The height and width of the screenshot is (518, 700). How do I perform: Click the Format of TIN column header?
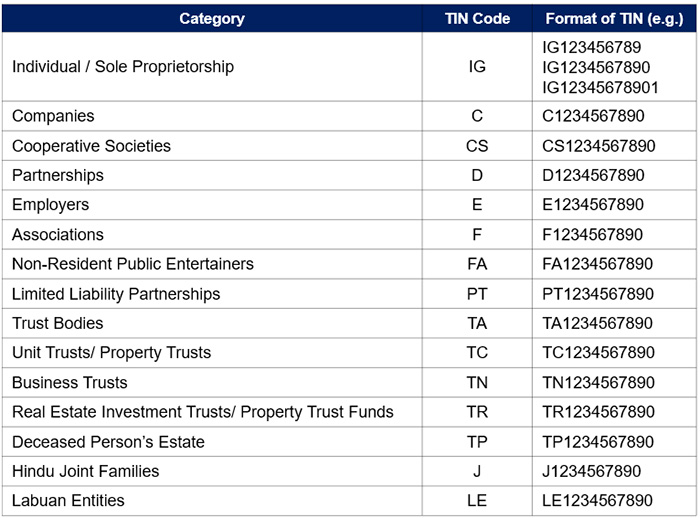pos(613,19)
